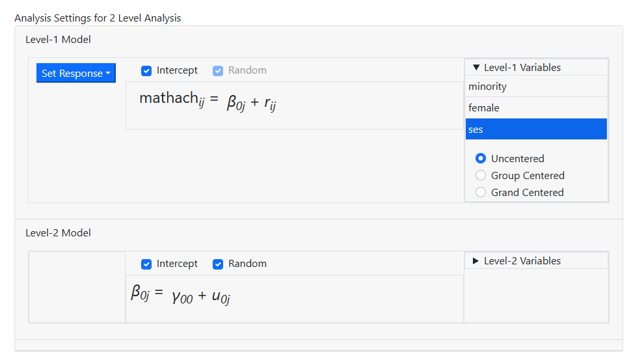The width and height of the screenshot is (644, 362).
Task: Uncheck the Level-2 Intercept checkbox
Action: click(146, 264)
